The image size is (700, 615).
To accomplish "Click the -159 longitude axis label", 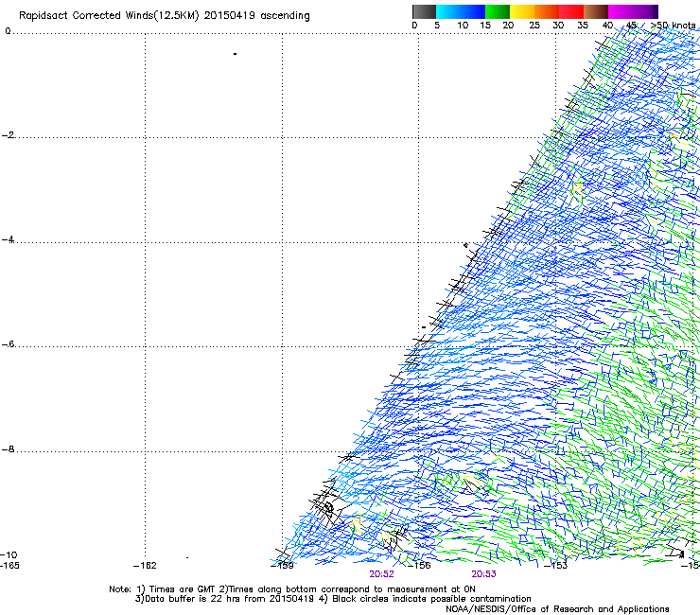I will click(x=283, y=566).
